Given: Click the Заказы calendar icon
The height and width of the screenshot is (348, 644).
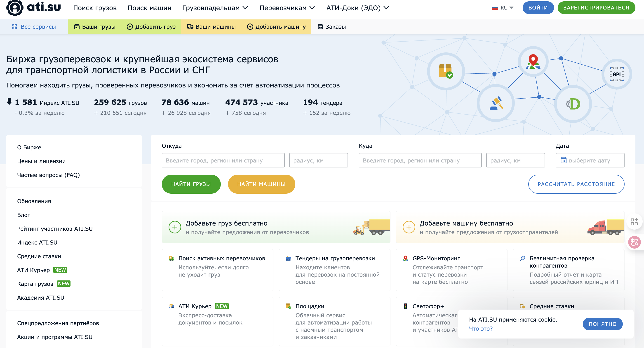Looking at the screenshot, I should point(320,27).
